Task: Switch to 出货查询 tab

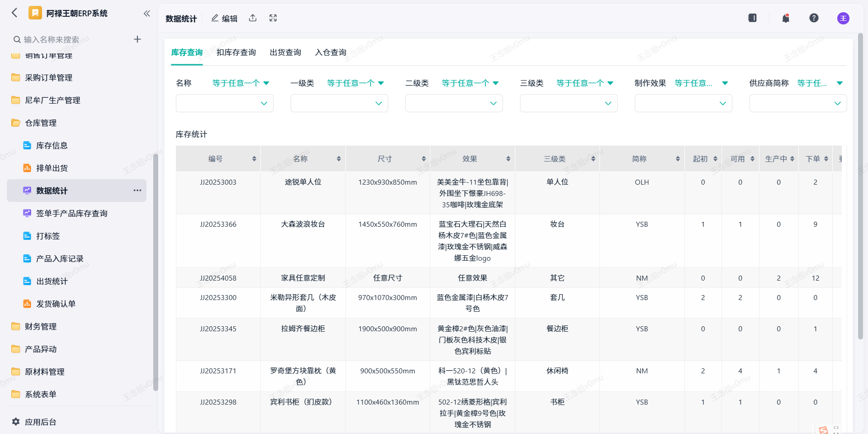Action: tap(285, 52)
